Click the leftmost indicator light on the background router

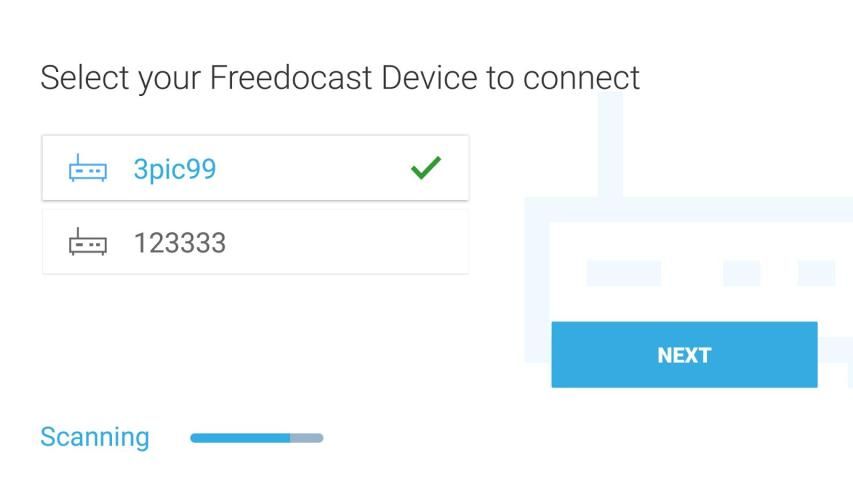point(623,273)
